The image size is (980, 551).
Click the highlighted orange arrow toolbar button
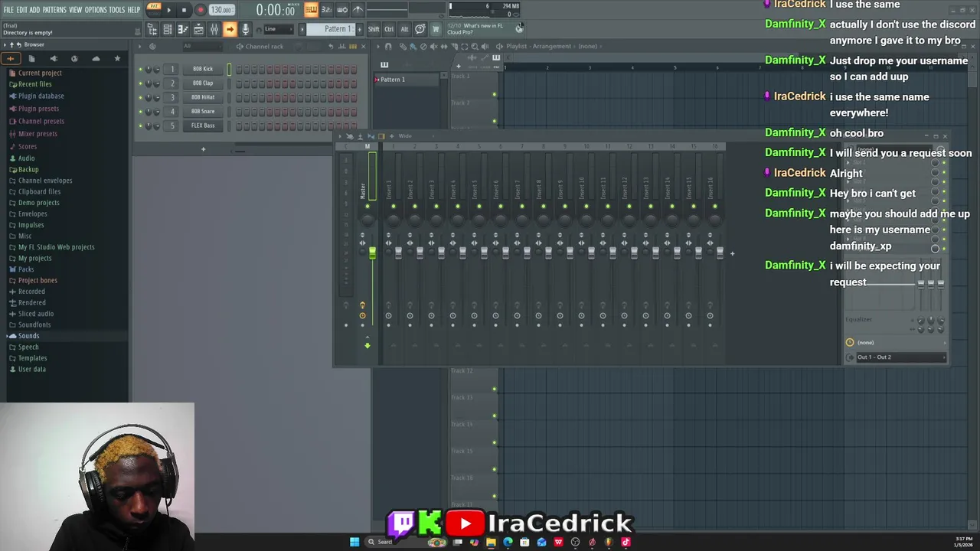coord(230,29)
